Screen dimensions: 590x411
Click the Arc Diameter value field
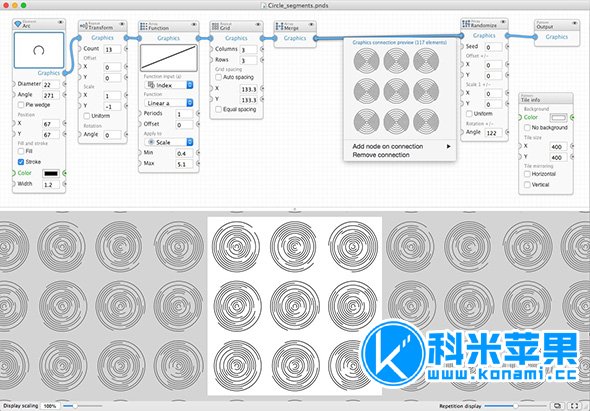[x=51, y=84]
